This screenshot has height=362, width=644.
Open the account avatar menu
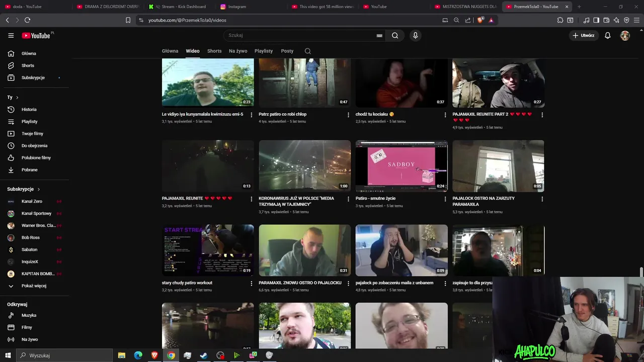pyautogui.click(x=625, y=35)
